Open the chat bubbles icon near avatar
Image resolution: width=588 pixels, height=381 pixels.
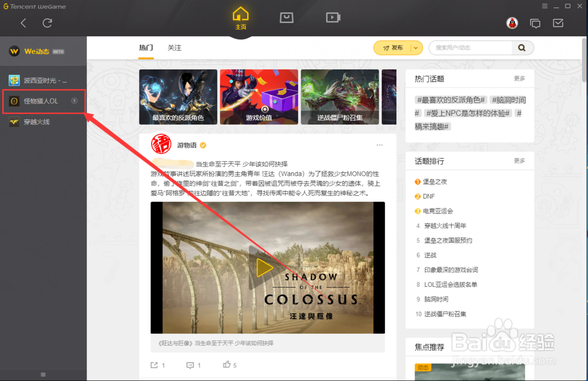(535, 23)
